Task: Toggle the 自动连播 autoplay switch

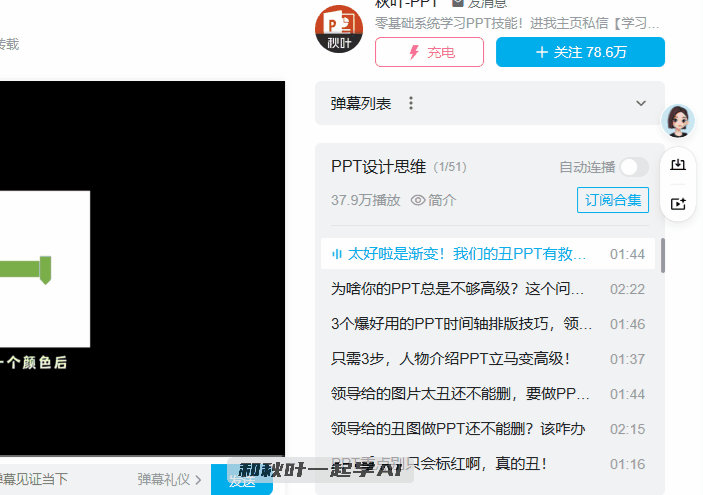Action: tap(633, 167)
